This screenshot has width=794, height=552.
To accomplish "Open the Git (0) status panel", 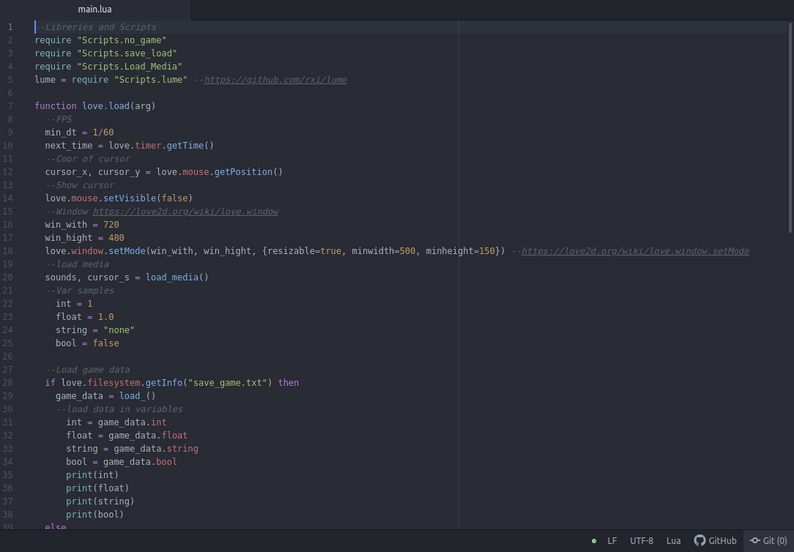I will [x=768, y=541].
